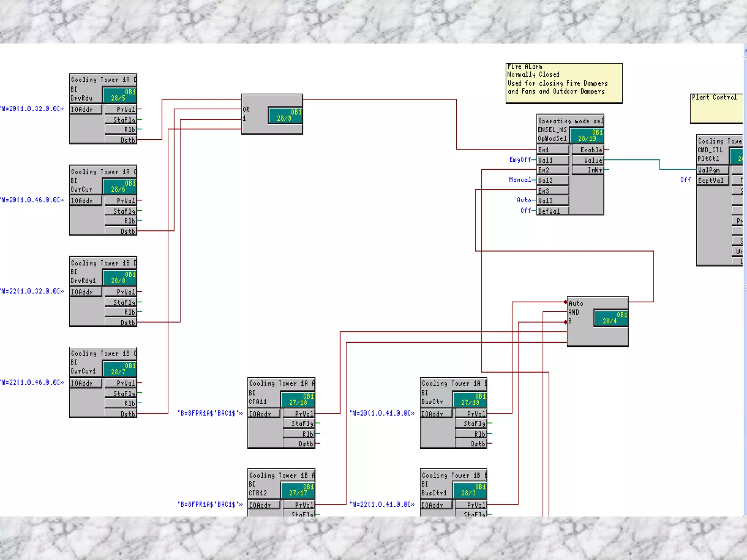Viewport: 747px width, 560px height.
Task: Click the OpModSel OB1 28/10 badge
Action: coord(587,135)
